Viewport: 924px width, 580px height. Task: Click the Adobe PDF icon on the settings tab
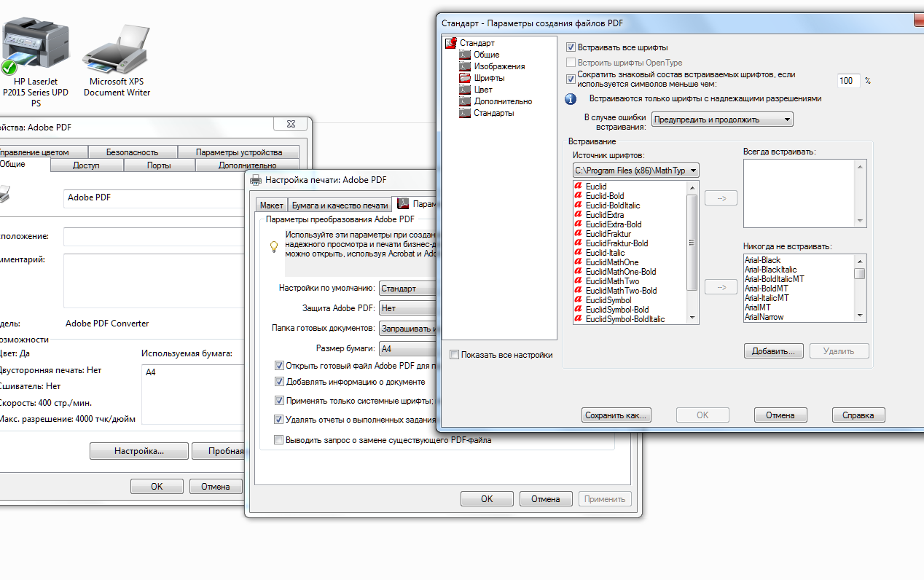pyautogui.click(x=402, y=205)
